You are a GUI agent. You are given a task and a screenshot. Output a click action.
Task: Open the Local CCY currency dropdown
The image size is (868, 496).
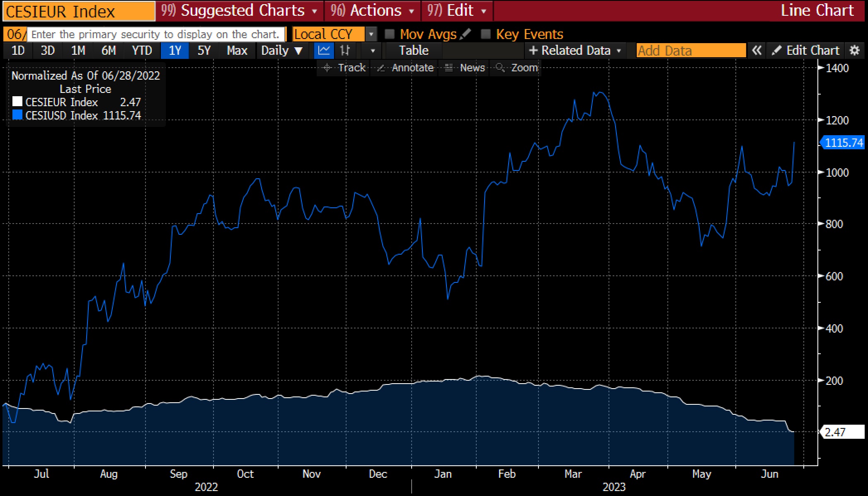pyautogui.click(x=371, y=34)
